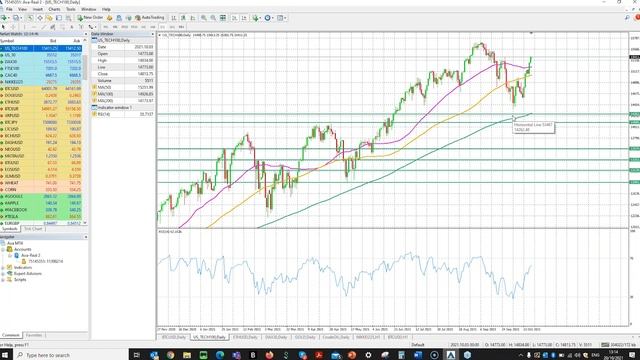Collapse the Accounts node in Navigator

pyautogui.click(x=3, y=249)
